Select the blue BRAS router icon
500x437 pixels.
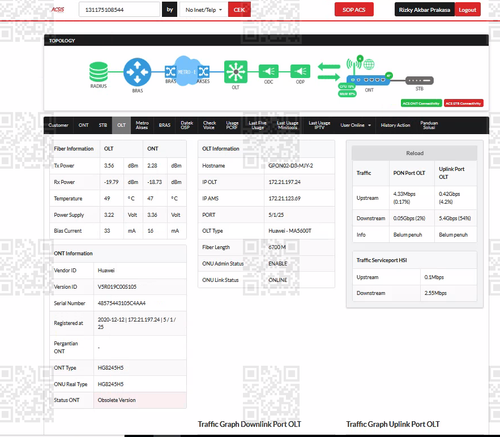(137, 72)
